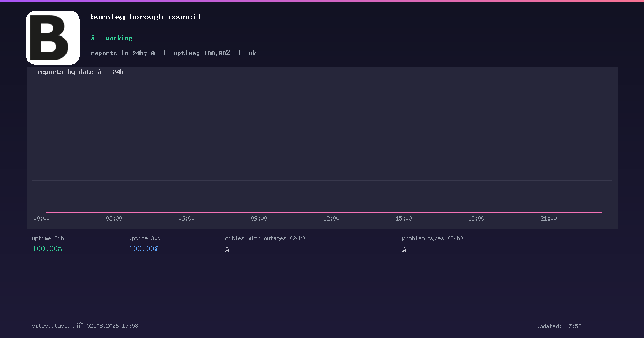Click the 21:00 axis label
Screen dimensions: 644x338
548,218
